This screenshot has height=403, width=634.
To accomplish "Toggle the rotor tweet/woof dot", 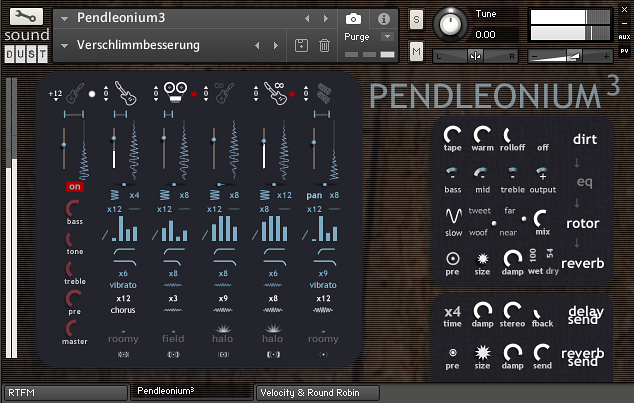I will tap(494, 223).
